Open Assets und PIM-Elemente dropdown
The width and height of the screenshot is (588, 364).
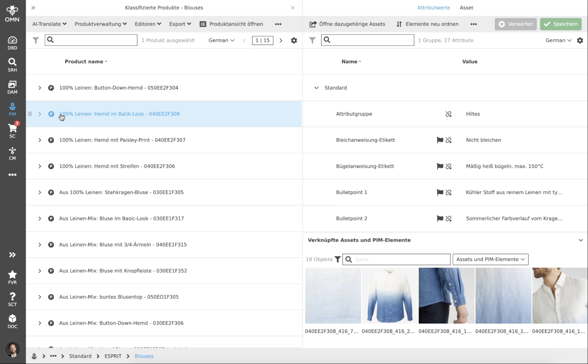click(x=490, y=259)
